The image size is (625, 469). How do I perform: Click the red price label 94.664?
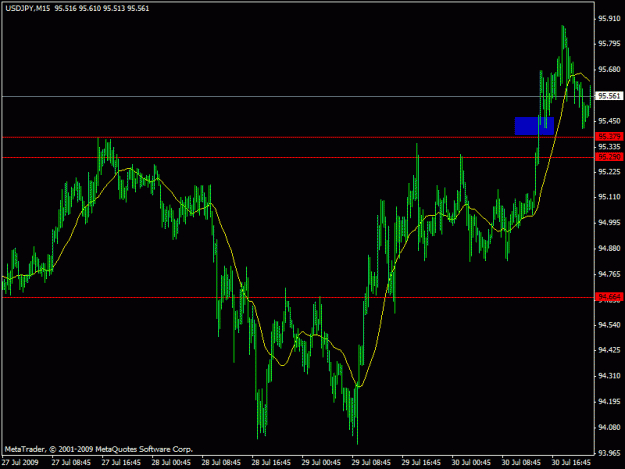(x=609, y=297)
